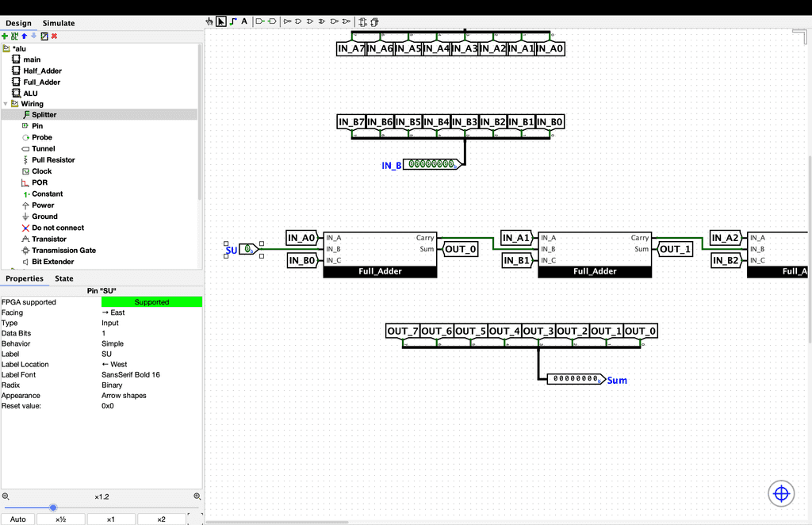
Task: Click the ×2 zoom button
Action: 161,519
